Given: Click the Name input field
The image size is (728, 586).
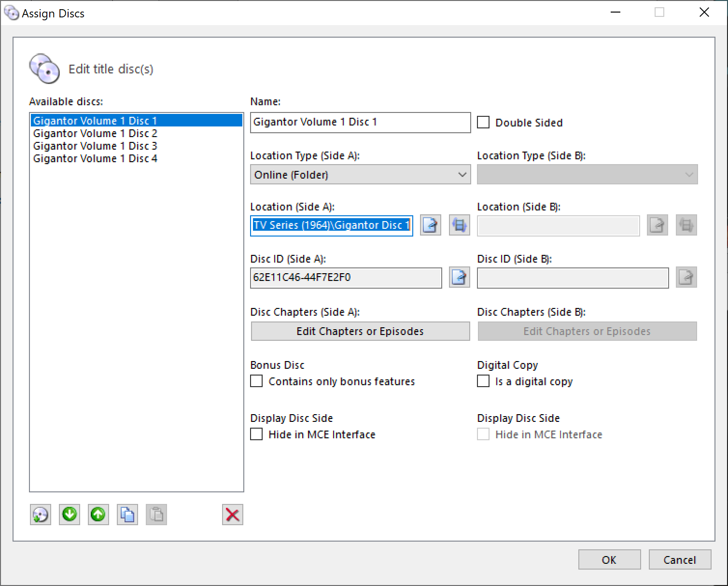Looking at the screenshot, I should coord(361,122).
